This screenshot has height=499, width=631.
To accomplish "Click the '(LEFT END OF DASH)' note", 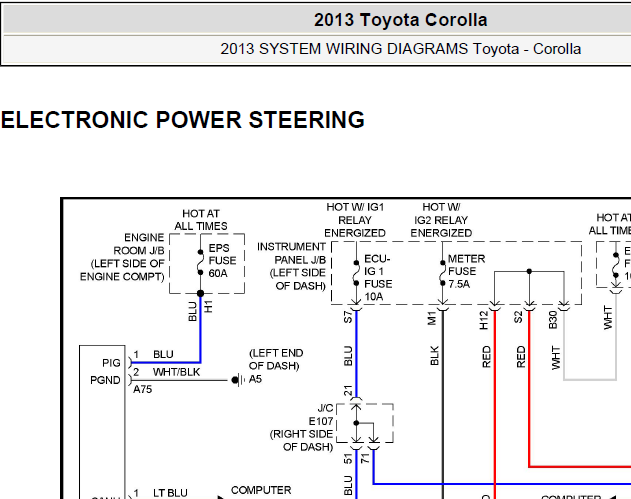I will [276, 359].
